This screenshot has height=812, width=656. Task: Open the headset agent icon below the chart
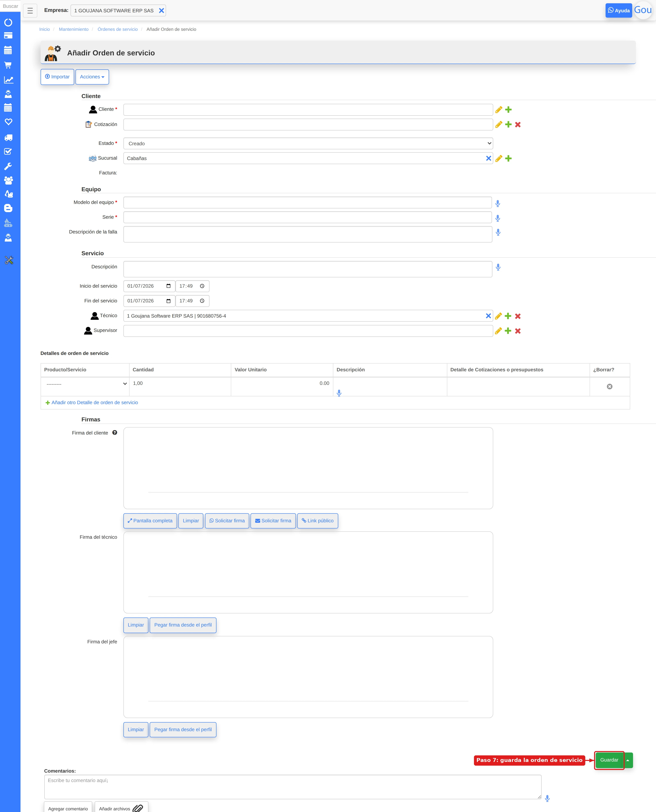click(x=8, y=94)
